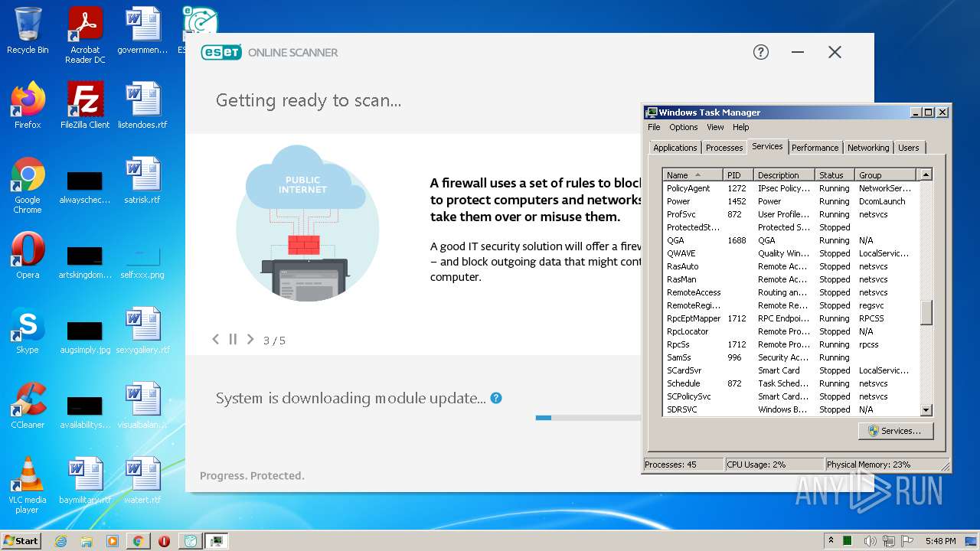Select the Schedule service row
Viewport: 980px width, 551px height.
point(790,383)
